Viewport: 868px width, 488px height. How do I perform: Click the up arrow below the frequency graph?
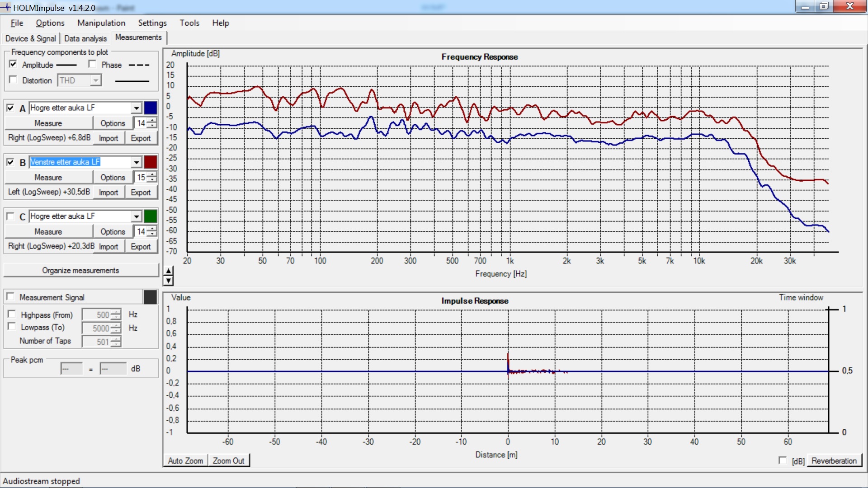point(168,271)
